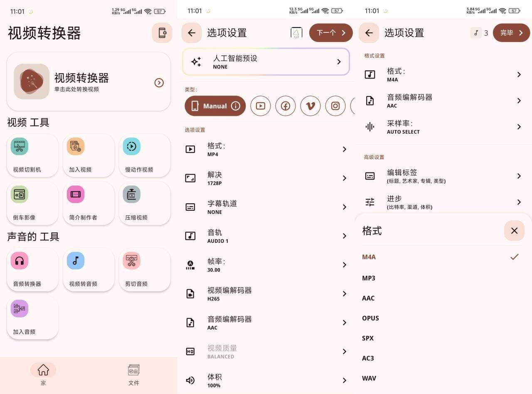Launch the 音频转换器 audio converter
The image size is (532, 394).
(32, 270)
